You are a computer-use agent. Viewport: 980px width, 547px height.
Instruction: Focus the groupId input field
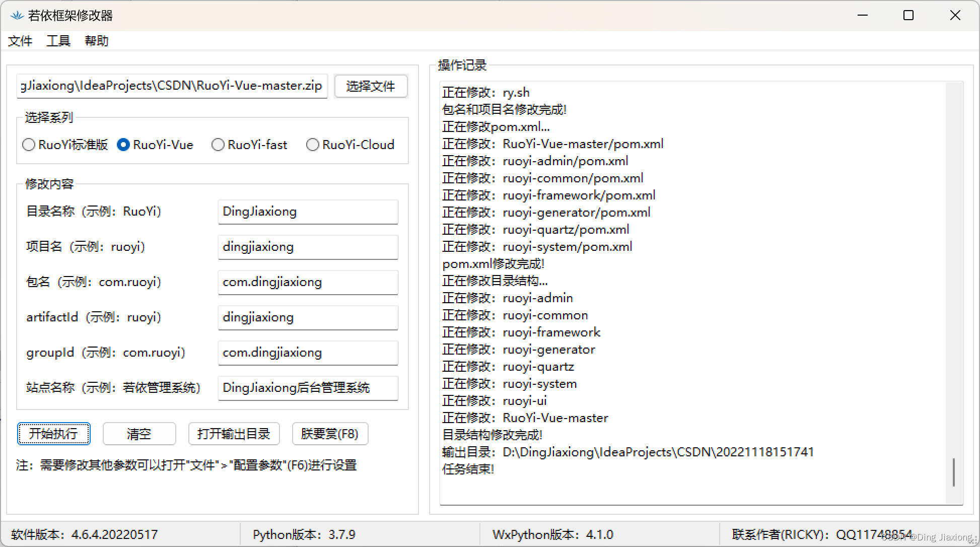[x=308, y=353]
